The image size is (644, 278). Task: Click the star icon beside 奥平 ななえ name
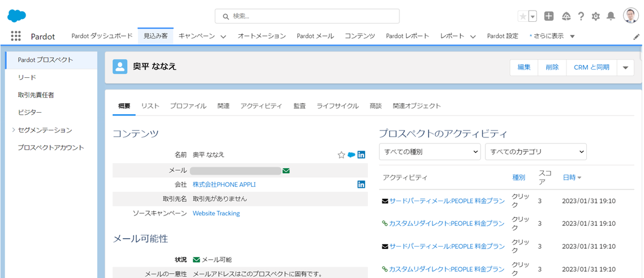pyautogui.click(x=341, y=155)
